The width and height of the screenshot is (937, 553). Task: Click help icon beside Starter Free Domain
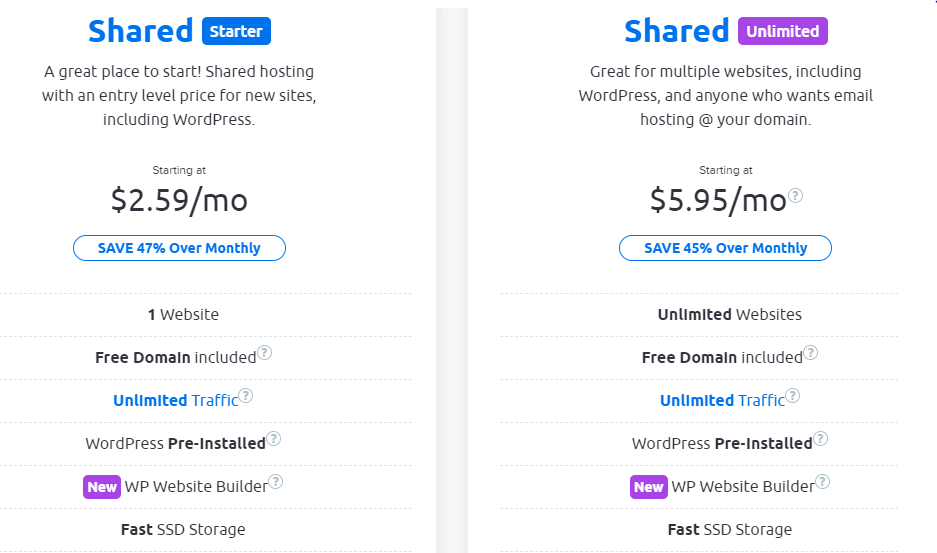264,353
